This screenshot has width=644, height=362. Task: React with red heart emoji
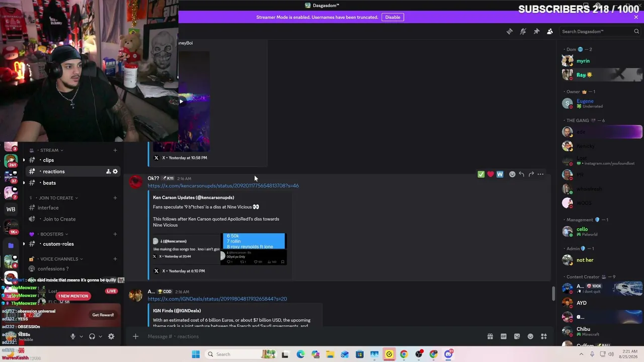[x=491, y=174]
